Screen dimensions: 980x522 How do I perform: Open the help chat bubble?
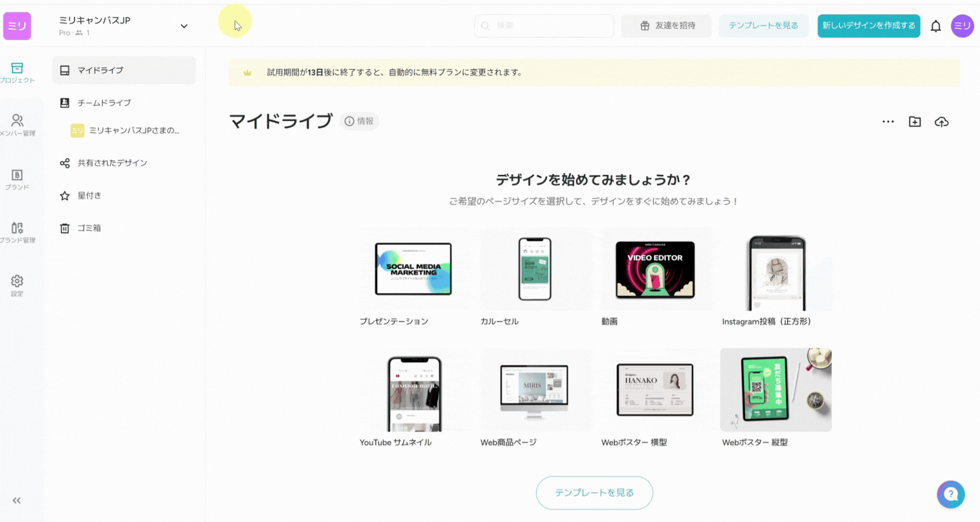click(x=951, y=494)
